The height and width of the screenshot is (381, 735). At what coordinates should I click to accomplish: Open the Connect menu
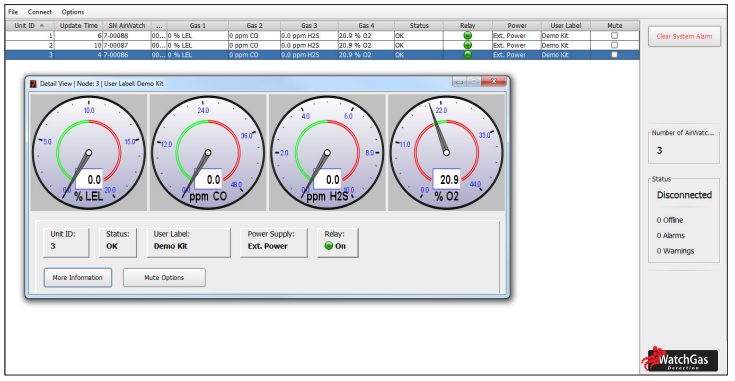click(39, 12)
